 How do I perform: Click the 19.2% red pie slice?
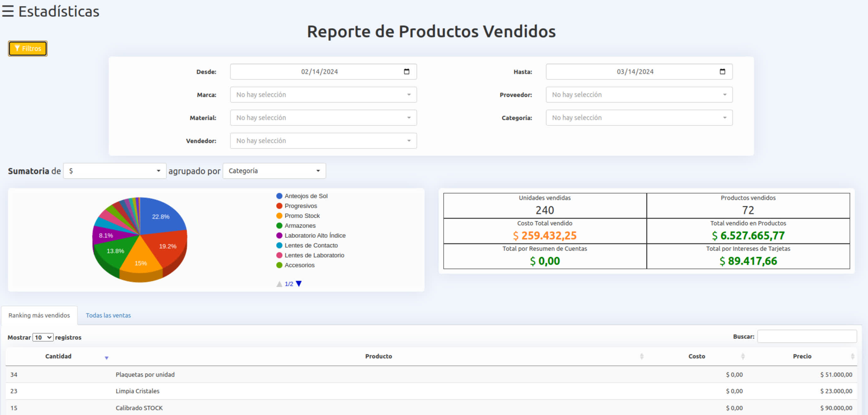[168, 246]
